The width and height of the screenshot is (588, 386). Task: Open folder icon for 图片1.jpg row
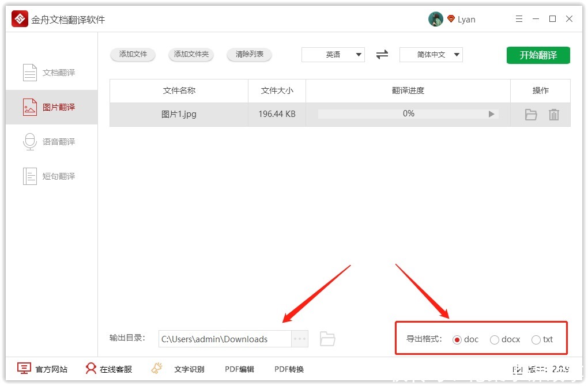(x=530, y=114)
